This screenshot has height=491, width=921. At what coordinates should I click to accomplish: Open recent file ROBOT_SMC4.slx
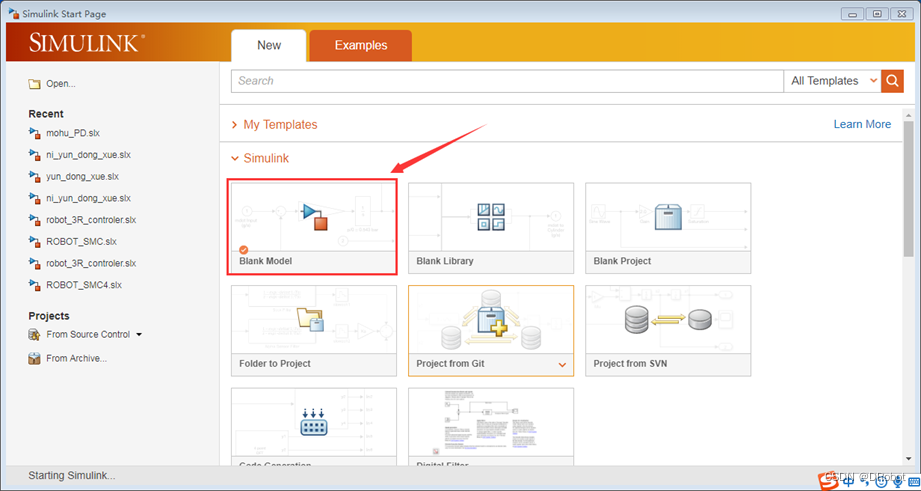click(84, 285)
